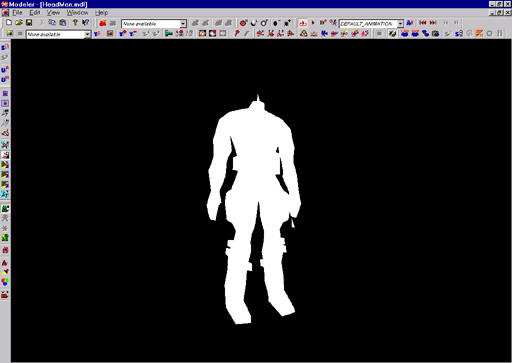Click the red teapot icon in top toolbar

point(103,23)
